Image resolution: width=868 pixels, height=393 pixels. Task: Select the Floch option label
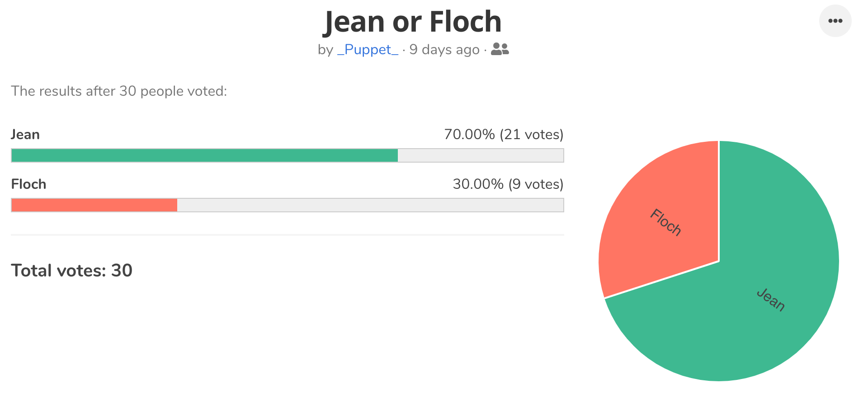(28, 184)
